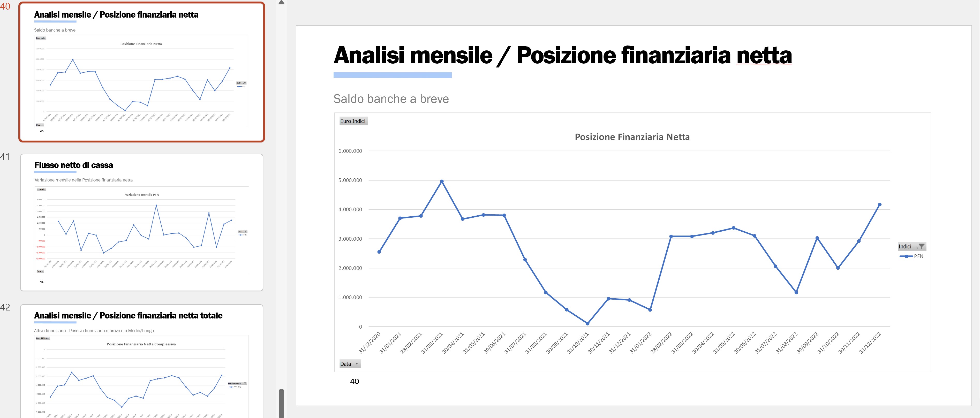Click the slide number 40 below the chart
The width and height of the screenshot is (980, 418).
coord(354,381)
